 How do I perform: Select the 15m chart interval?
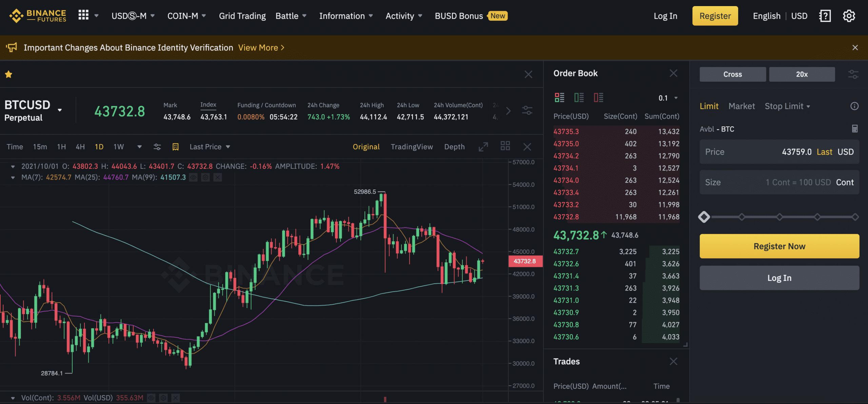pyautogui.click(x=40, y=147)
